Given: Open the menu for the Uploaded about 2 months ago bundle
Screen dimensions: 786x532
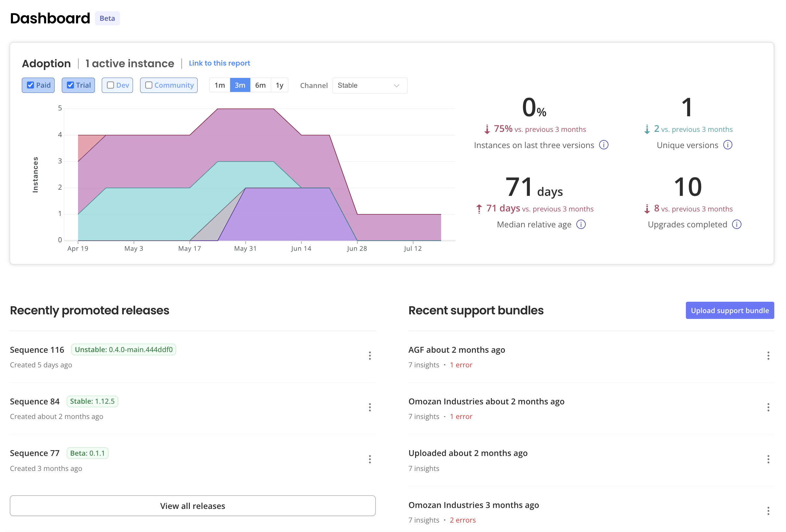Looking at the screenshot, I should pos(768,459).
